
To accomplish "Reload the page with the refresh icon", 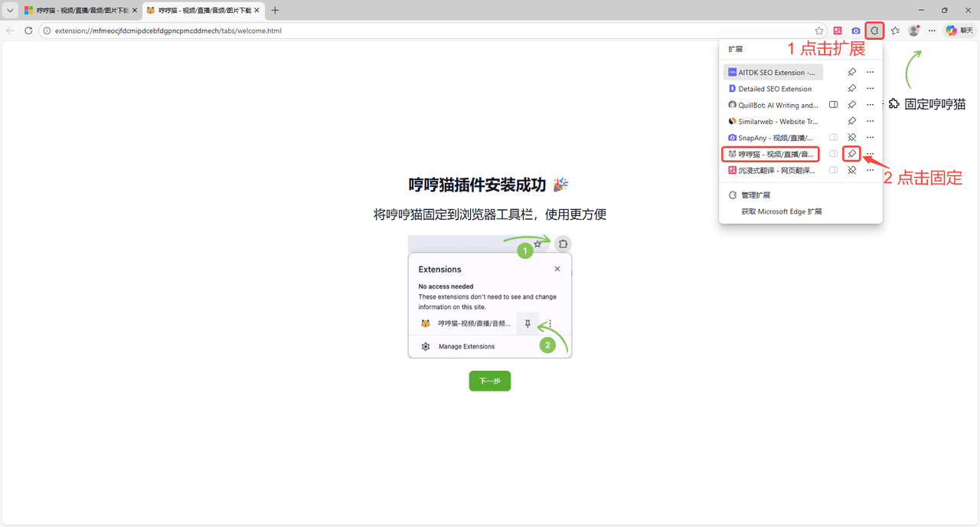I will click(x=28, y=31).
